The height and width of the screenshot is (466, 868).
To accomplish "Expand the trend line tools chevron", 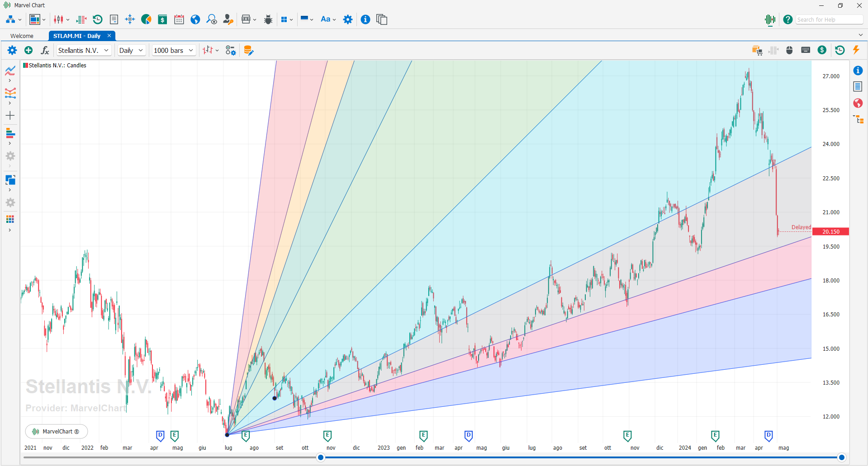I will [10, 80].
